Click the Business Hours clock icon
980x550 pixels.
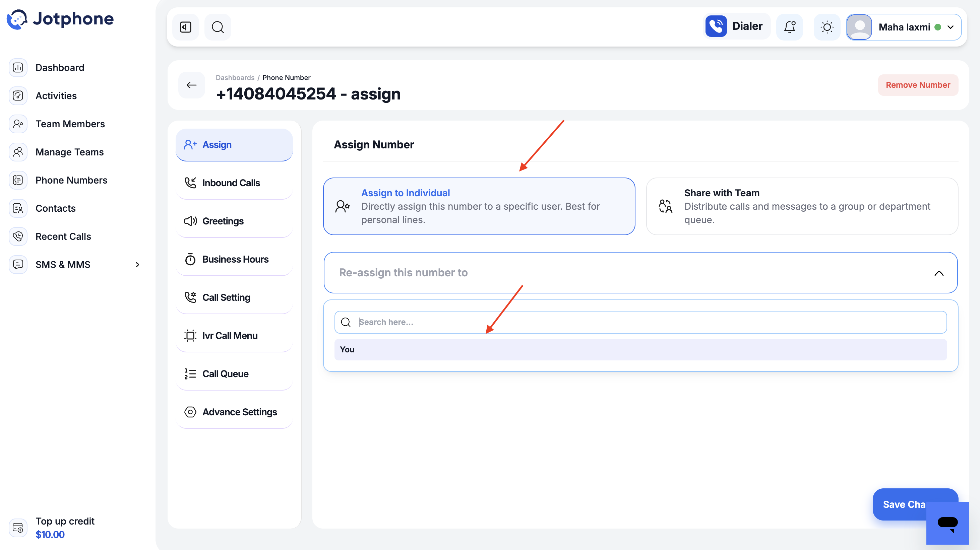click(x=190, y=259)
